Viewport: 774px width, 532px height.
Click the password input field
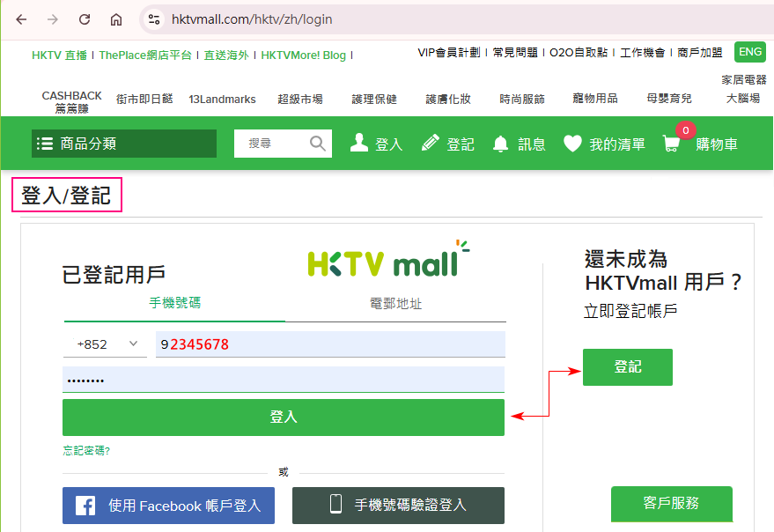pos(284,380)
